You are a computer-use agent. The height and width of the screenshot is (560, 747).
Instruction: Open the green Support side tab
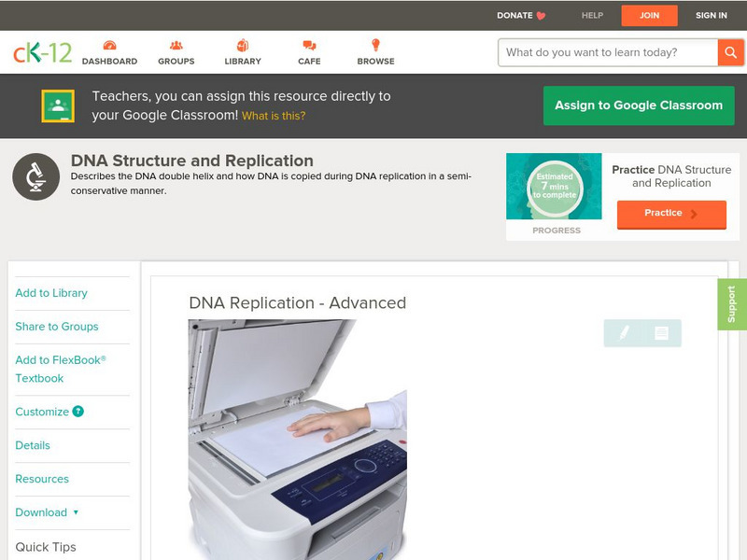click(732, 304)
